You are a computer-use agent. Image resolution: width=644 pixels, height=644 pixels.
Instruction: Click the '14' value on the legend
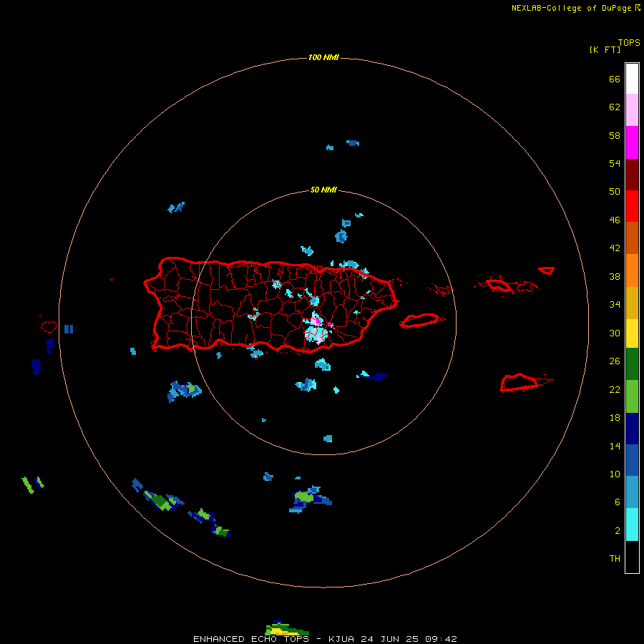(x=615, y=446)
